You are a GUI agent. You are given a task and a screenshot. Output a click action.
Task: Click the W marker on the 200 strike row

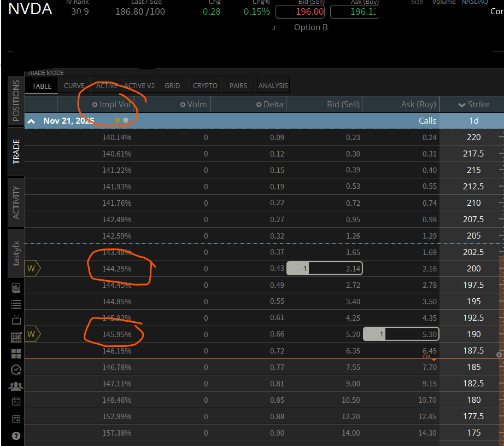click(33, 268)
